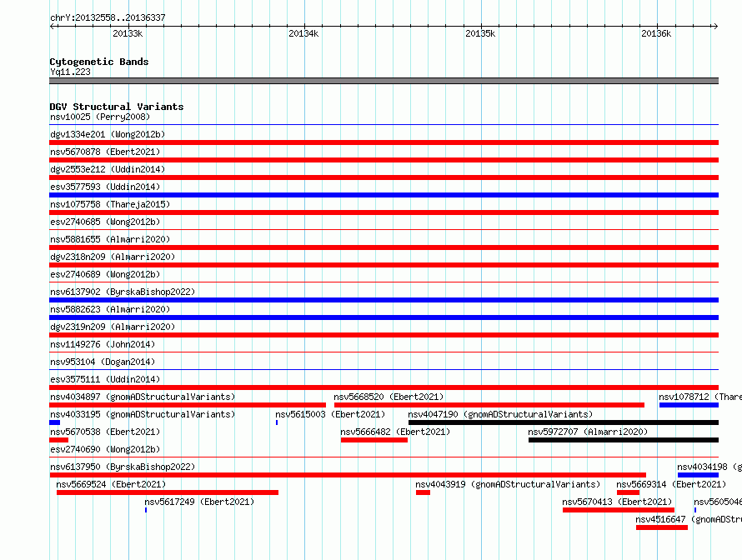Open nsv4034897 (gnomADStructuralVariants) label
Screen dimensions: 742x560
pyautogui.click(x=143, y=397)
